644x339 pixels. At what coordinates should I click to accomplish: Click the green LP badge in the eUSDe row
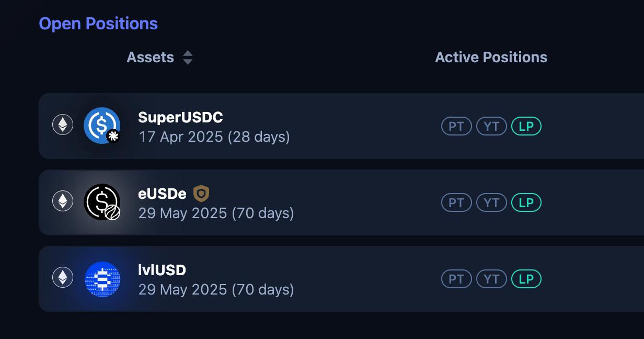point(526,202)
